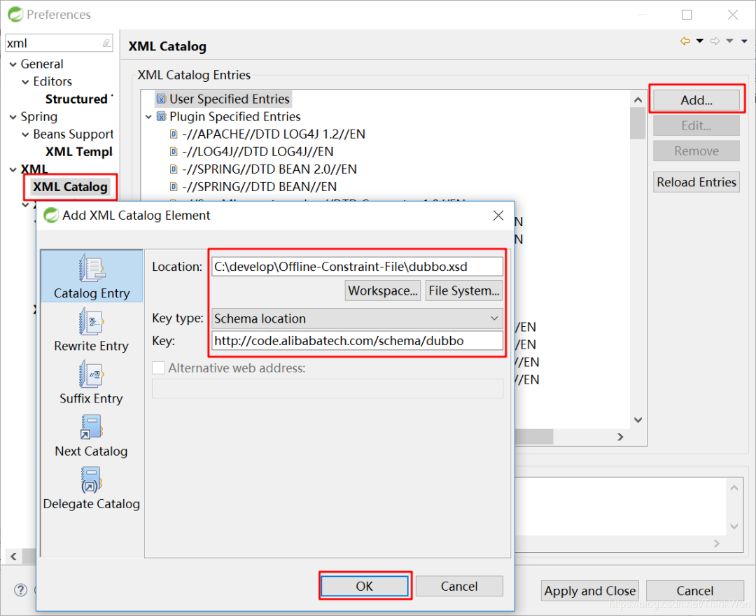Click Cancel in the Preferences window
Viewport: 756px width, 616px height.
click(695, 591)
